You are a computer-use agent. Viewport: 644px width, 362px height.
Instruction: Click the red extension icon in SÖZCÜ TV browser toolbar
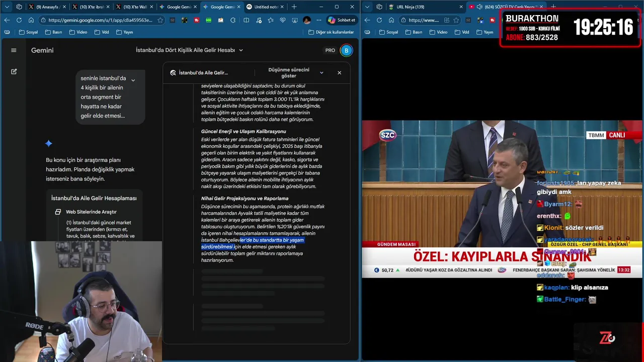[492, 20]
